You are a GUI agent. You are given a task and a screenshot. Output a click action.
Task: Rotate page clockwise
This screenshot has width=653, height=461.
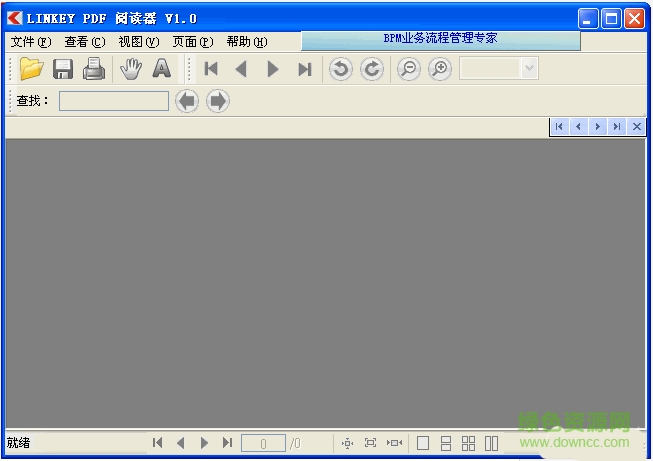click(x=372, y=69)
